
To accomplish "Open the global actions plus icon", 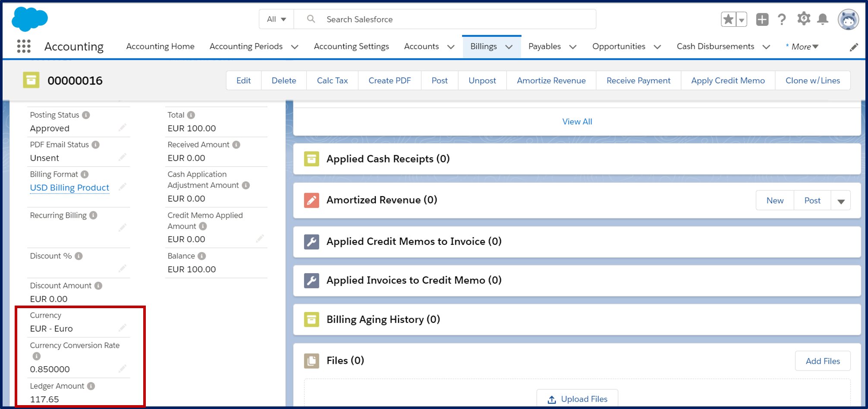I will [762, 19].
